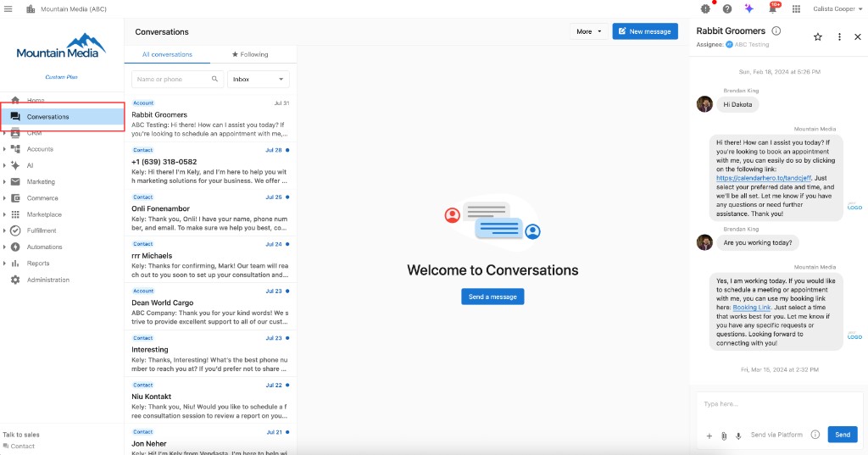
Task: Open the Jon Neher conversation
Action: (210, 441)
